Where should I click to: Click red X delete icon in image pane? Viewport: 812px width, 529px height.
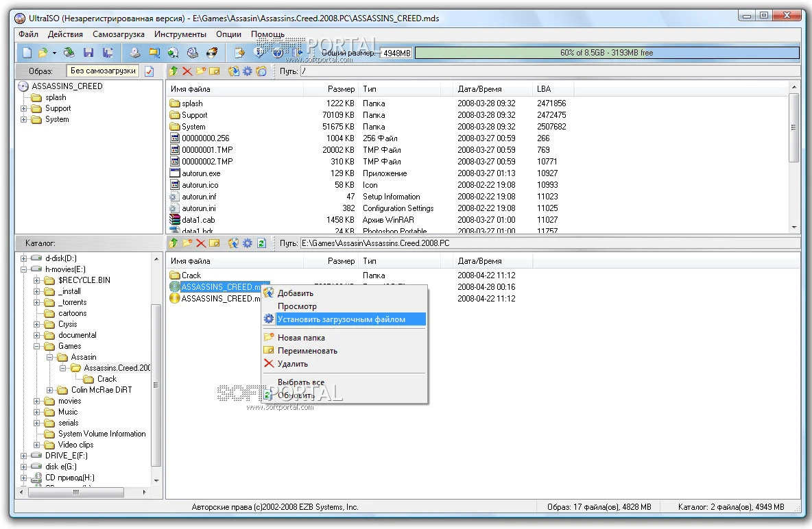[x=187, y=71]
